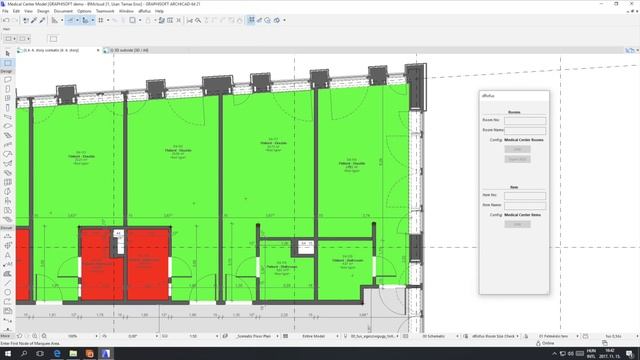This screenshot has width=640, height=360.
Task: Click the Item No. input field
Action: pos(525,196)
